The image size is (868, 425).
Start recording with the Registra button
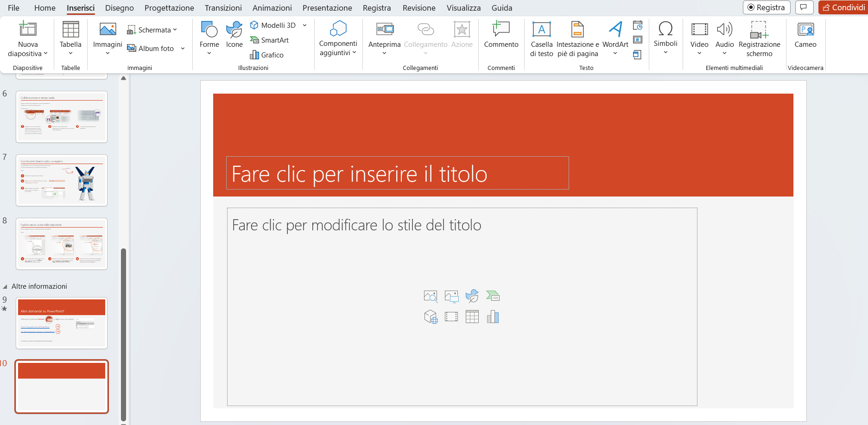point(767,7)
